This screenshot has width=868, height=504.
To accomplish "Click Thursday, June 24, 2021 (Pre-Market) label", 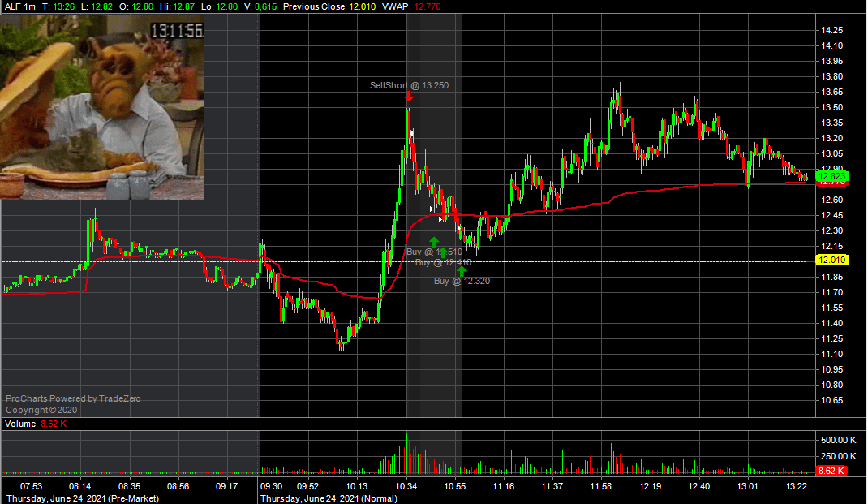I will point(83,498).
